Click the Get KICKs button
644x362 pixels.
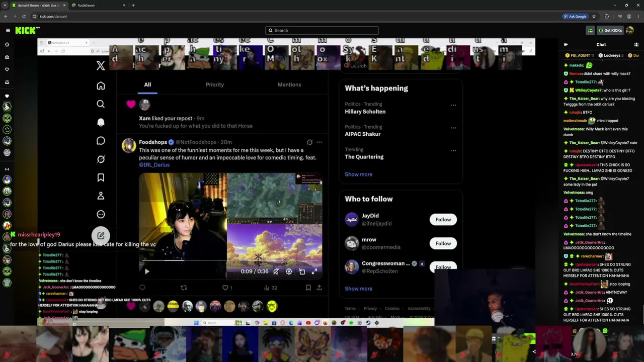point(610,30)
